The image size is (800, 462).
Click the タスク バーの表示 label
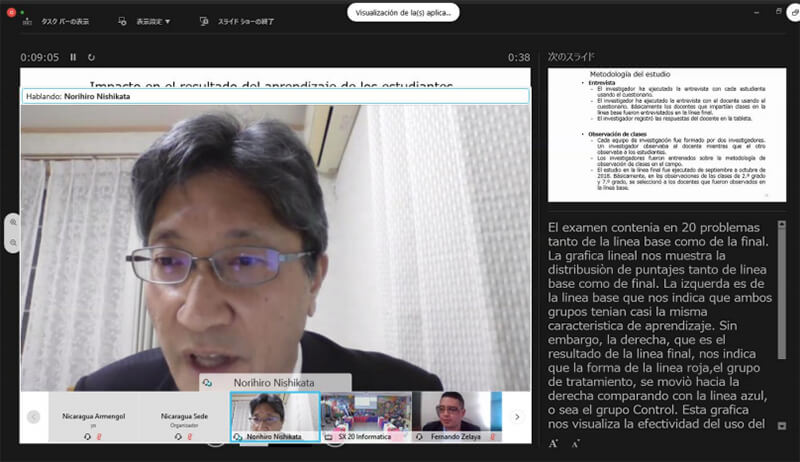[65, 21]
